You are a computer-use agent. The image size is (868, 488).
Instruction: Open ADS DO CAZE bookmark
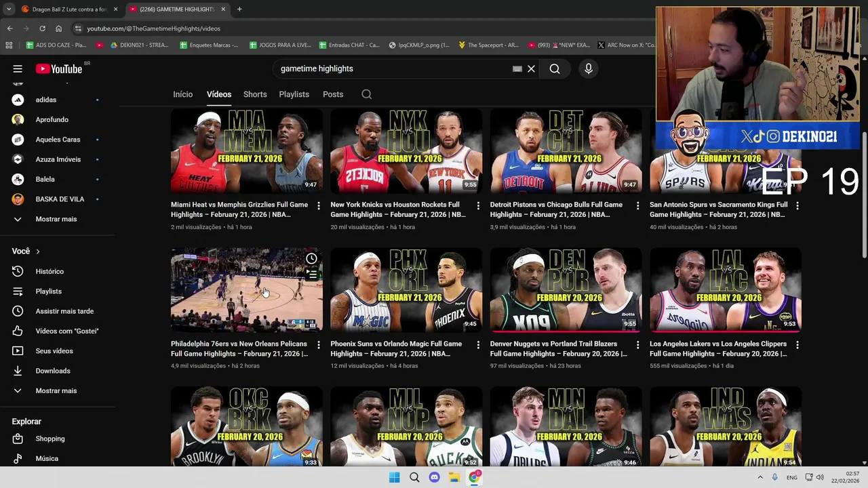[x=56, y=45]
